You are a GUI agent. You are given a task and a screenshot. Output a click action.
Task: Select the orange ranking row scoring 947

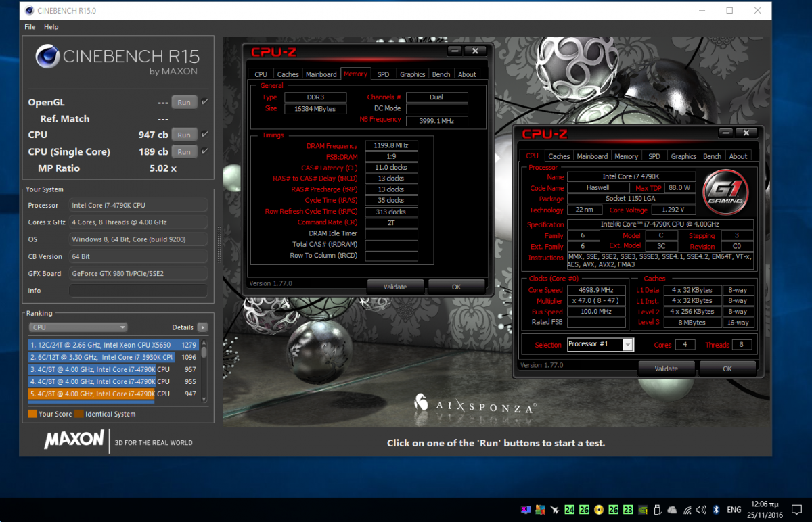pos(113,394)
